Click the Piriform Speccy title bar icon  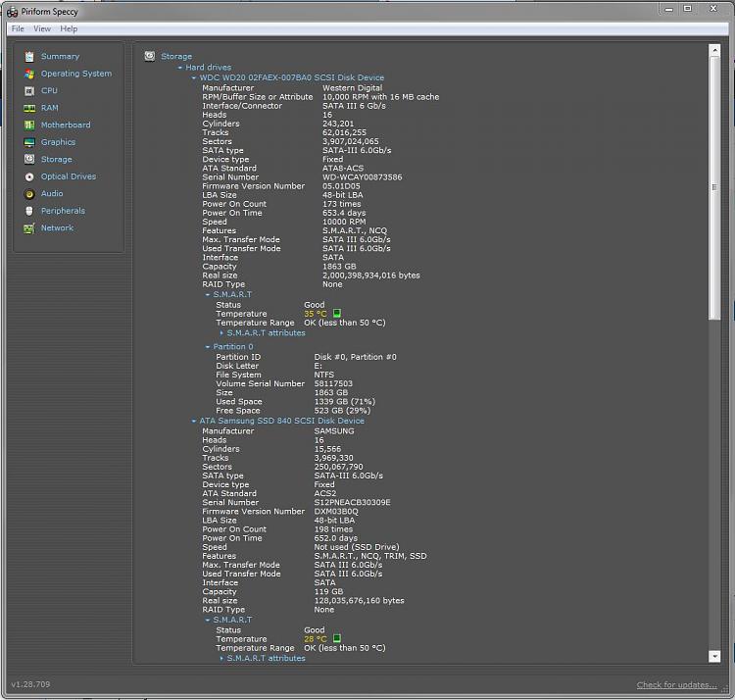tap(12, 12)
